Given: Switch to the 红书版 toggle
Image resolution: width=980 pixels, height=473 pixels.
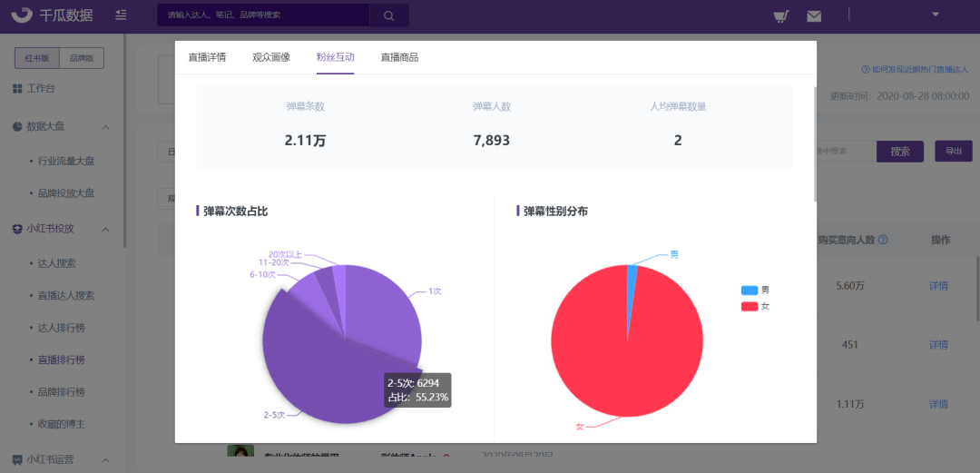Looking at the screenshot, I should pos(37,57).
